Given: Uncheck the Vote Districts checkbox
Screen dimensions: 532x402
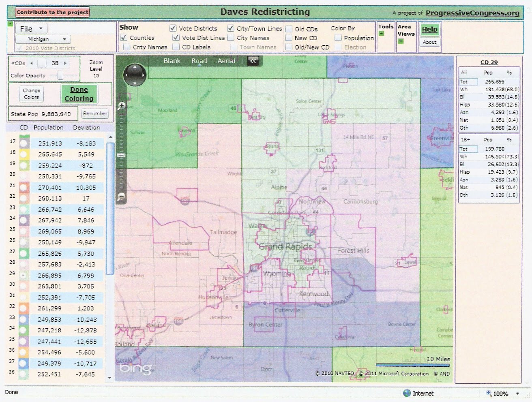Looking at the screenshot, I should pyautogui.click(x=173, y=28).
